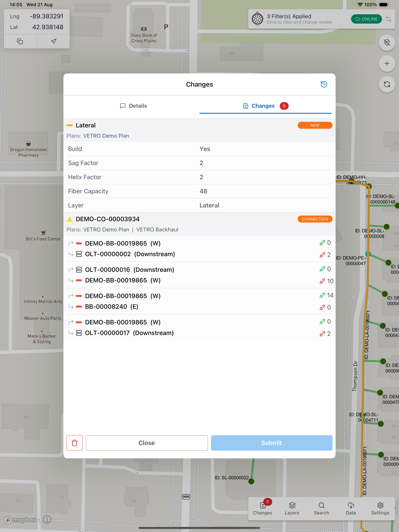
Task: Tap the Mapbox info icon
Action: (x=47, y=519)
